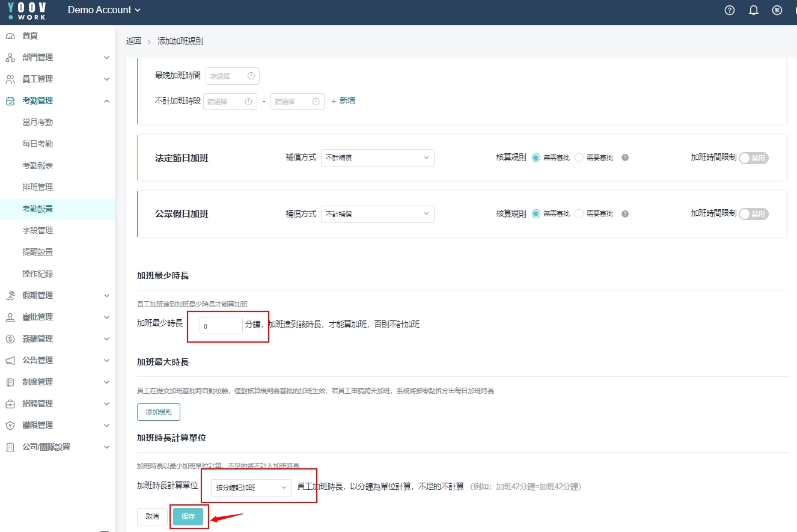Open notifications bell icon
This screenshot has height=532, width=797.
[753, 10]
